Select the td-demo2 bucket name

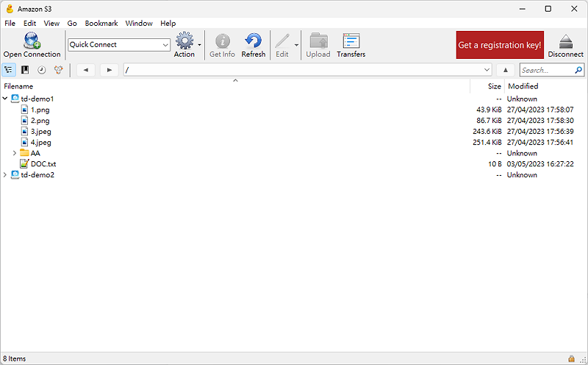tap(37, 174)
